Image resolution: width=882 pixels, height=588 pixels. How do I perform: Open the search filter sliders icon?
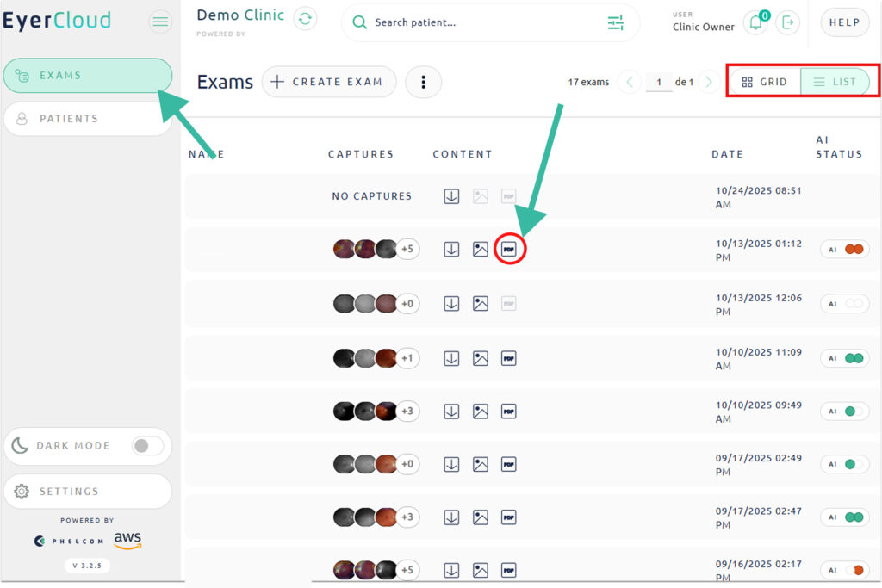(x=615, y=23)
